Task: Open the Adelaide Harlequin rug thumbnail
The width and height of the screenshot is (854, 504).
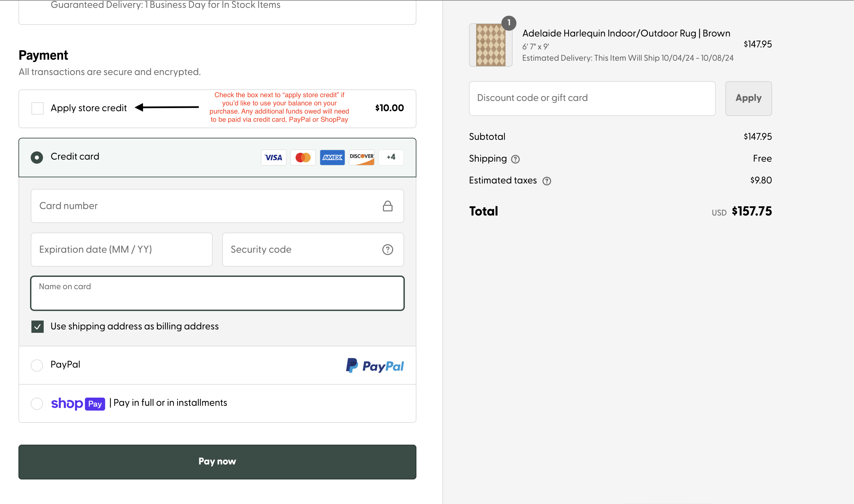Action: [490, 45]
